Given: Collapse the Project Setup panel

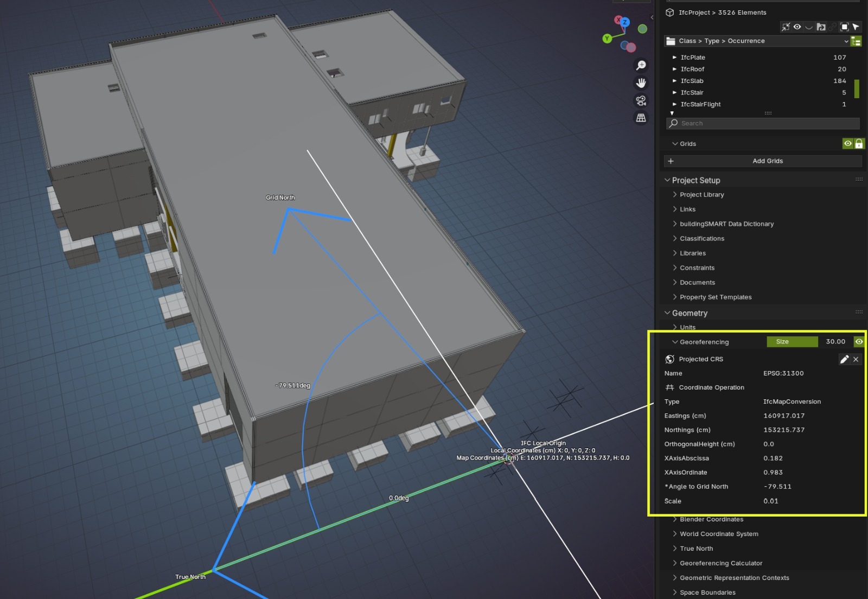Looking at the screenshot, I should point(695,180).
